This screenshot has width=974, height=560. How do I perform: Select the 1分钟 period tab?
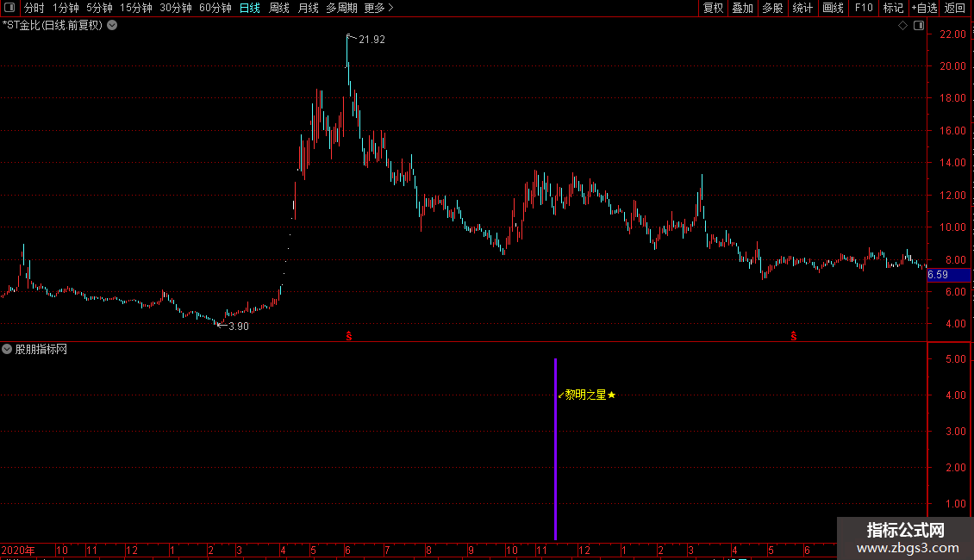(x=66, y=8)
